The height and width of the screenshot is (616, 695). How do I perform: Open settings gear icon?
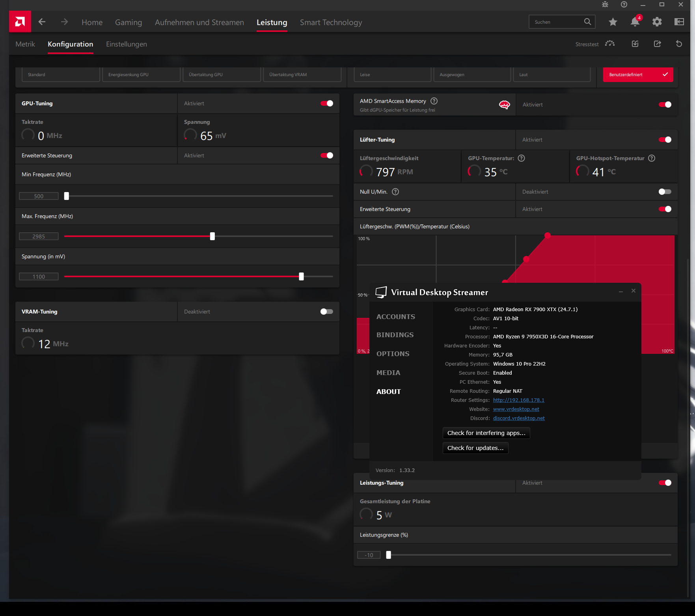657,22
